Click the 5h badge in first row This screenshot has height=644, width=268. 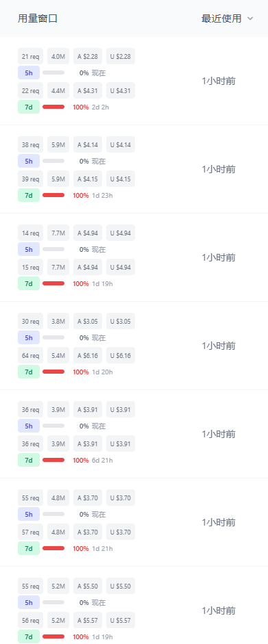[29, 73]
